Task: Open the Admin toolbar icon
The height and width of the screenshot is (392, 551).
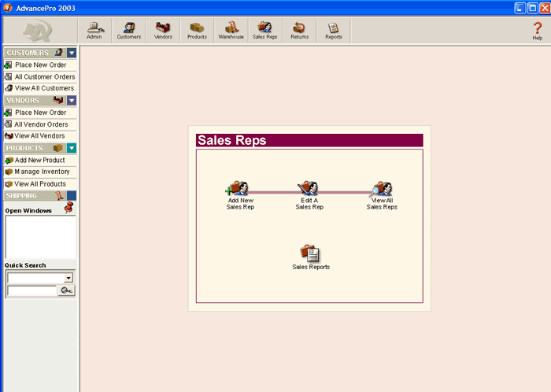Action: click(x=94, y=31)
